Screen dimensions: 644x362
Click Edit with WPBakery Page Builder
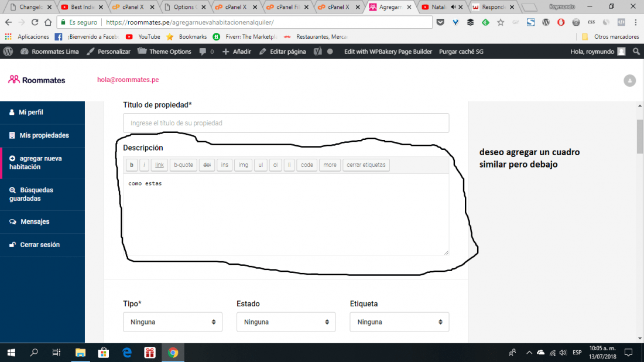point(388,52)
